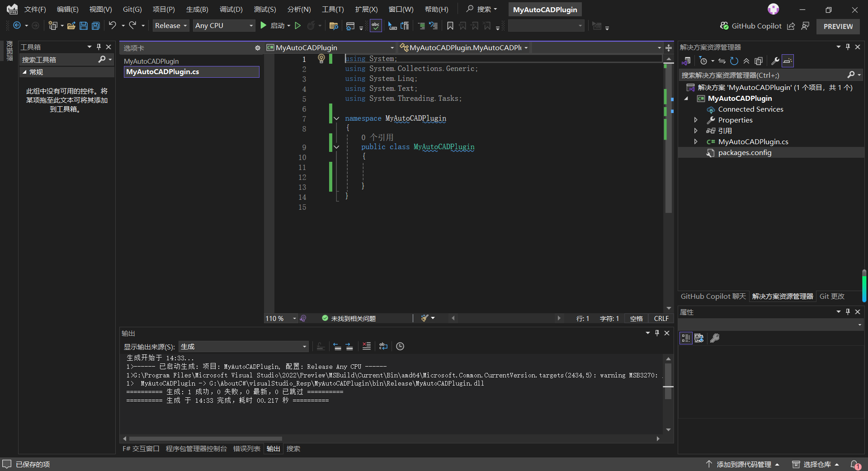
Task: Open the output source dropdown showing 生成
Action: pos(243,347)
